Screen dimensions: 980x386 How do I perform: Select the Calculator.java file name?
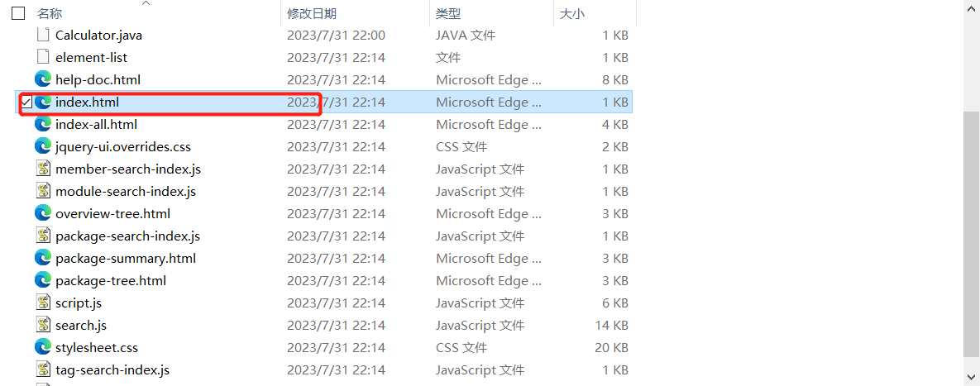pos(98,36)
